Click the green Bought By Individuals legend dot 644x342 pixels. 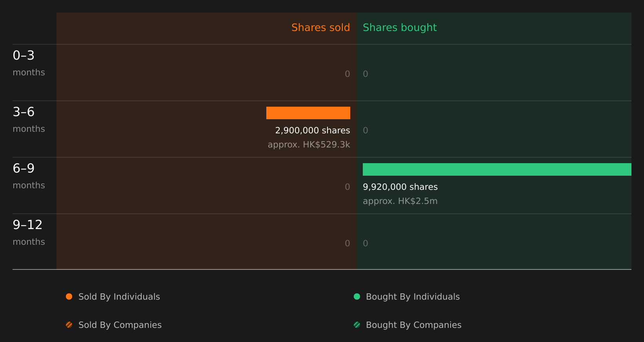pyautogui.click(x=357, y=297)
